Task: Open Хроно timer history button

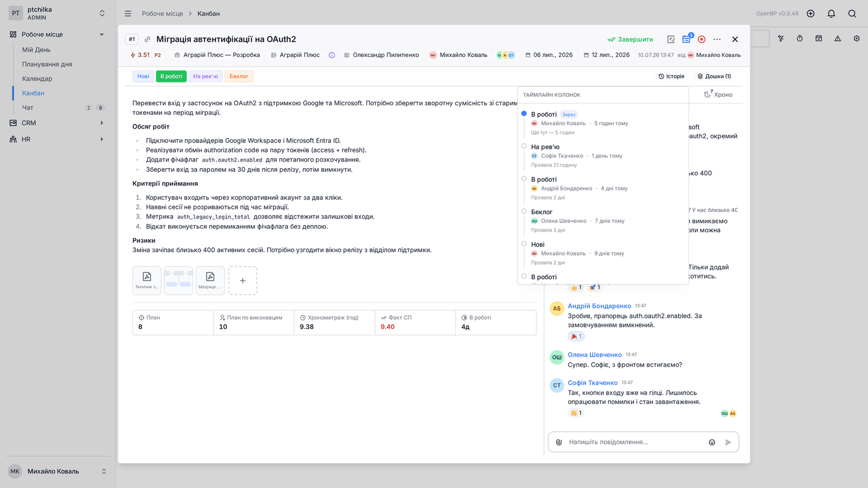Action: 718,94
